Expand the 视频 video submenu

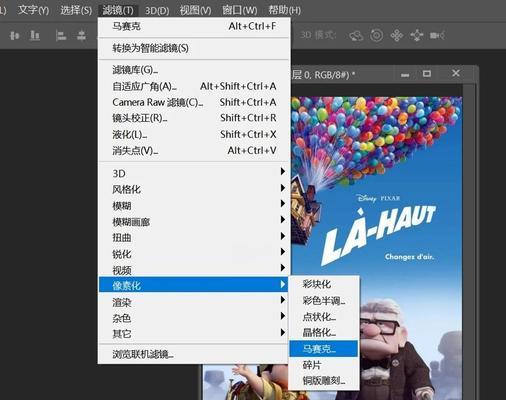194,269
